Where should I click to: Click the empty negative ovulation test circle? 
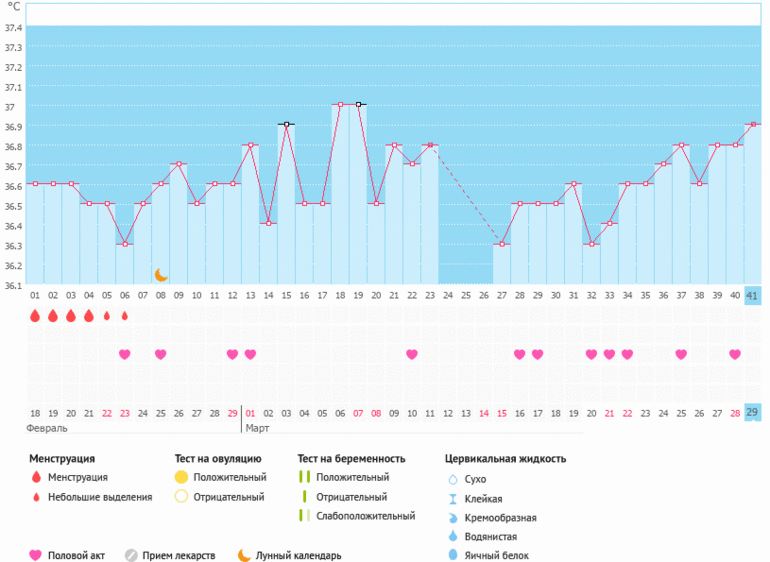click(x=181, y=496)
